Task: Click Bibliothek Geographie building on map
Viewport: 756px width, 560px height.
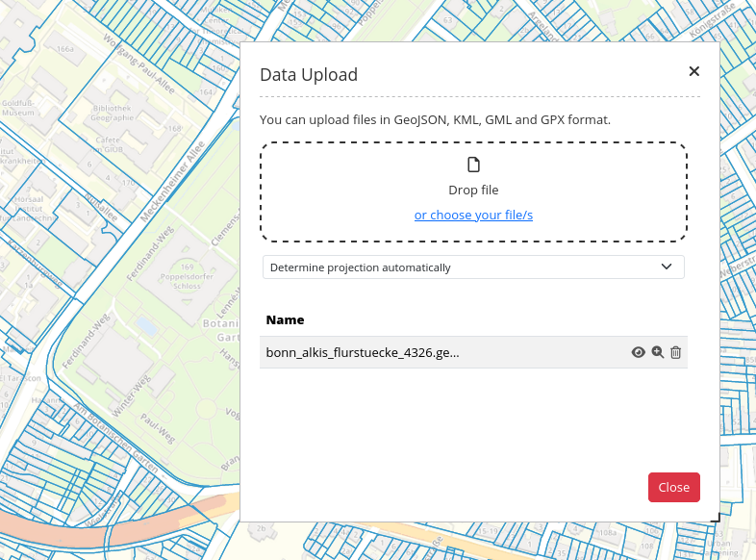Action: [x=112, y=115]
